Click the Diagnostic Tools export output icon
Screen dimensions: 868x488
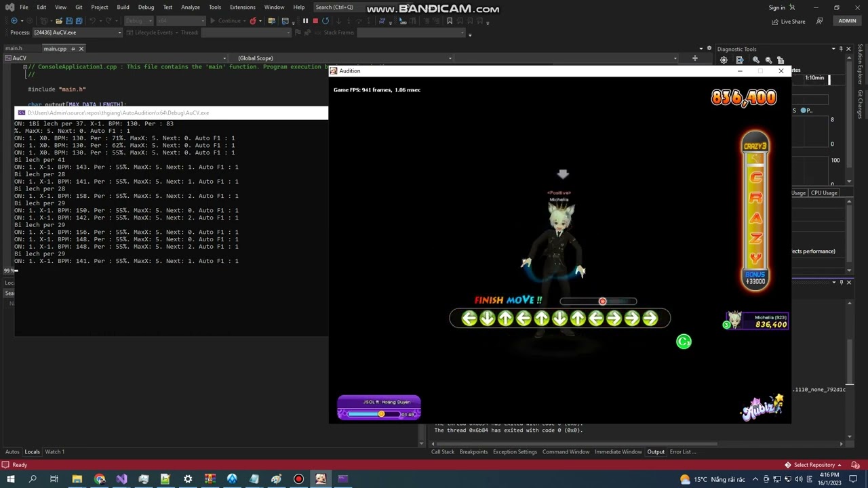(x=740, y=60)
